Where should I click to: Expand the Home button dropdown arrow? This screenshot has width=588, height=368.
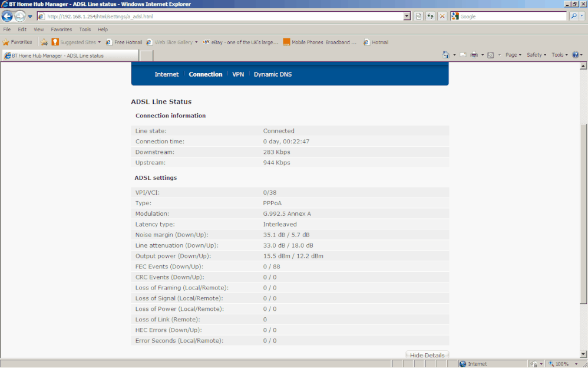pos(454,55)
